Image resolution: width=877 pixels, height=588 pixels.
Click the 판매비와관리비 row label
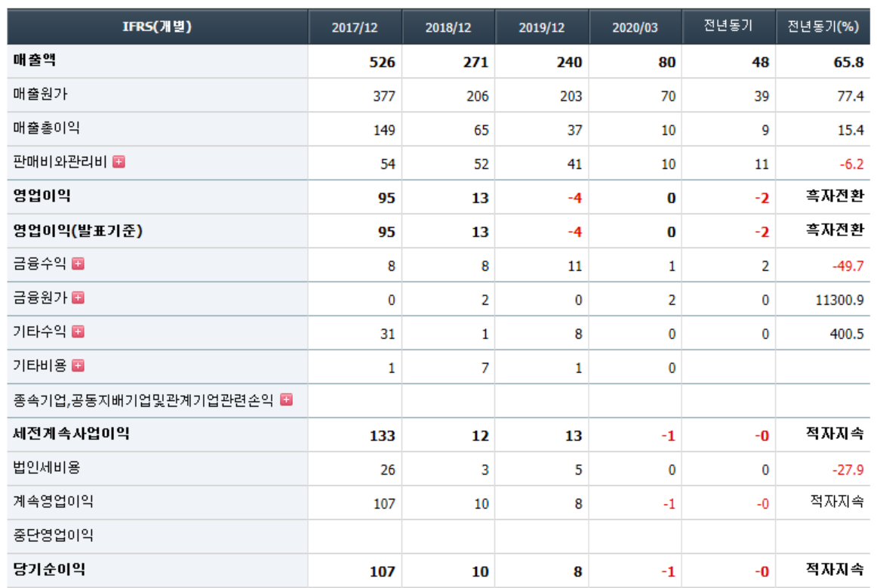pos(60,162)
